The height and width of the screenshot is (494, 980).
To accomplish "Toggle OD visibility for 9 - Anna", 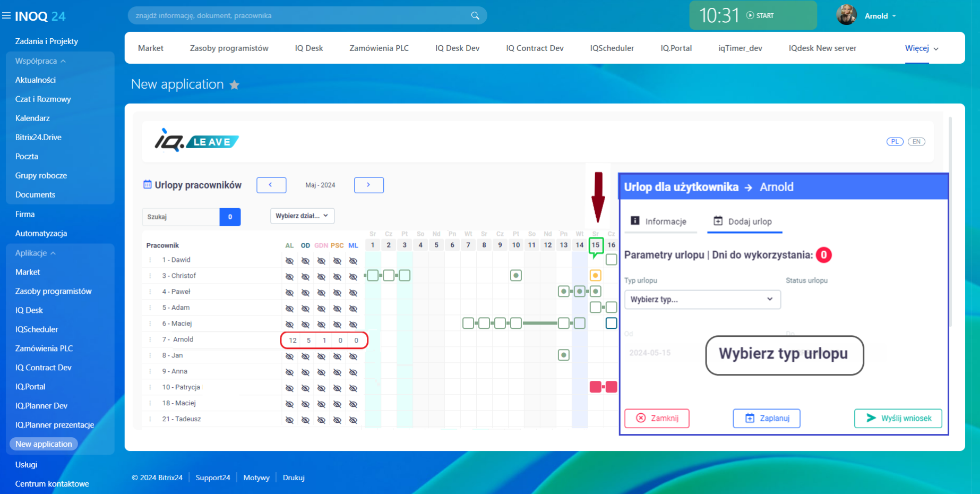I will pyautogui.click(x=305, y=372).
